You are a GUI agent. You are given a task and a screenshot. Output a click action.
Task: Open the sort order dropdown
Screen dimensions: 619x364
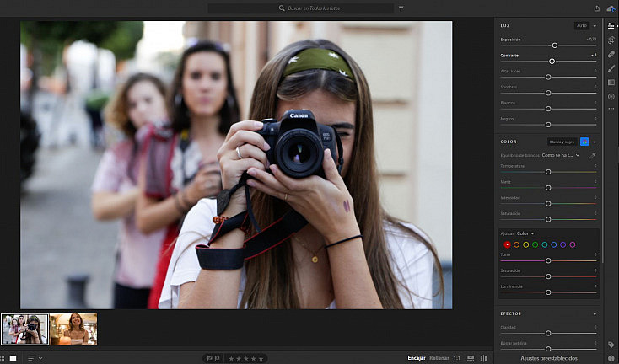pos(35,358)
